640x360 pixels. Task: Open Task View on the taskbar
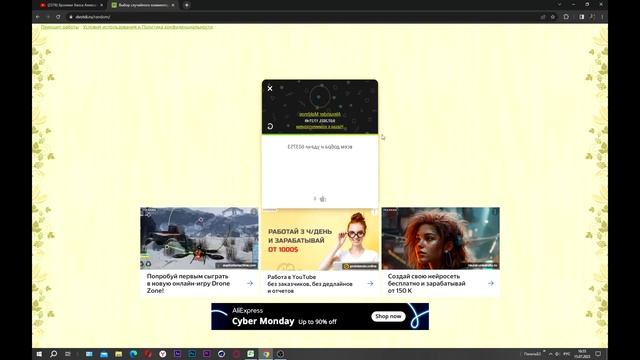tap(68, 354)
